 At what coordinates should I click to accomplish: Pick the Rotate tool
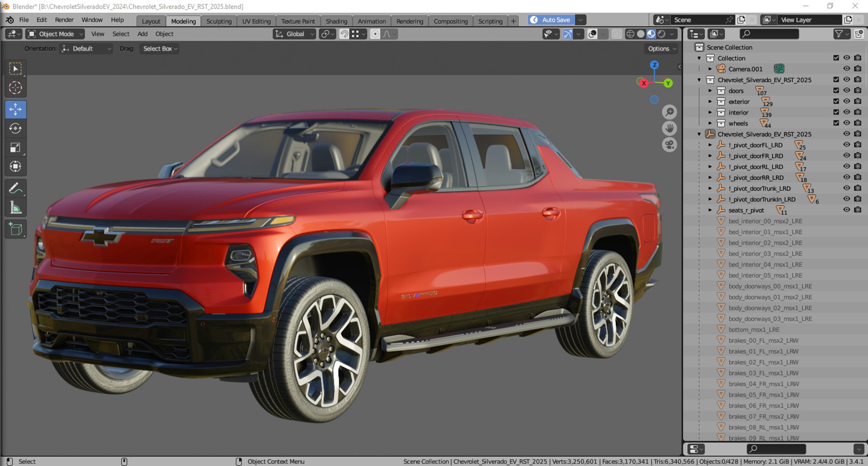coord(15,128)
